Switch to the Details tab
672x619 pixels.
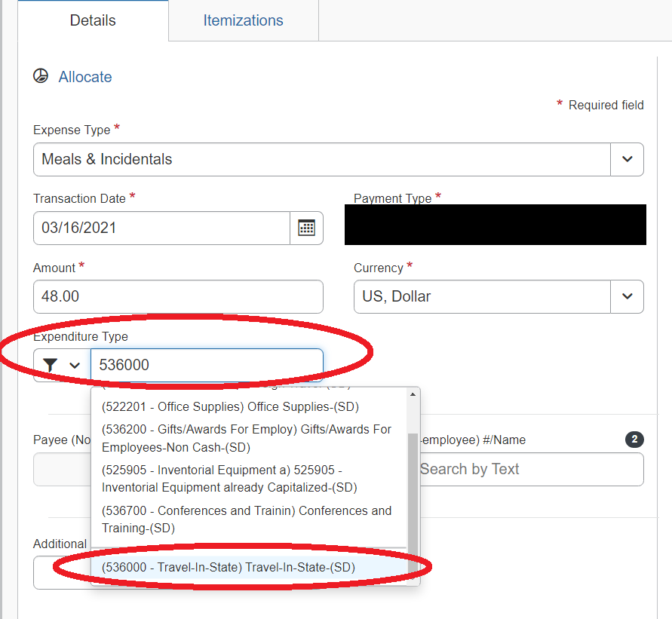pos(93,20)
